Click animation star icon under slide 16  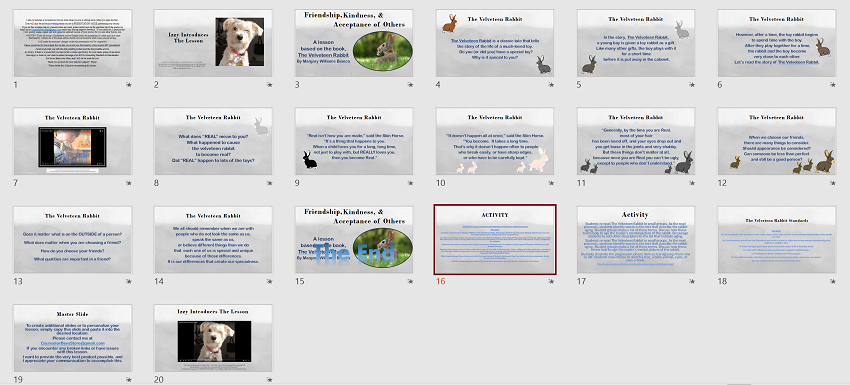[x=551, y=281]
